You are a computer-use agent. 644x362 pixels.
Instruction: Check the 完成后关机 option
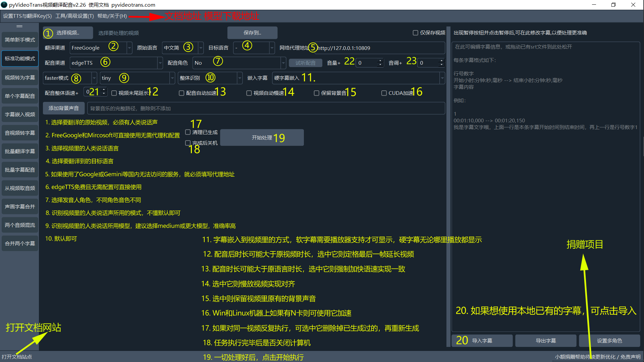[188, 143]
